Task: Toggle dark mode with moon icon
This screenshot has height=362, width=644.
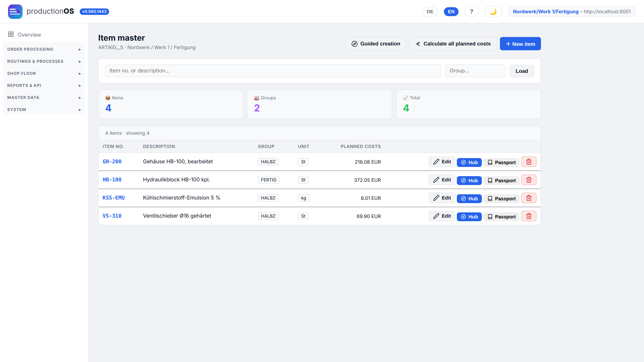Action: pos(493,11)
